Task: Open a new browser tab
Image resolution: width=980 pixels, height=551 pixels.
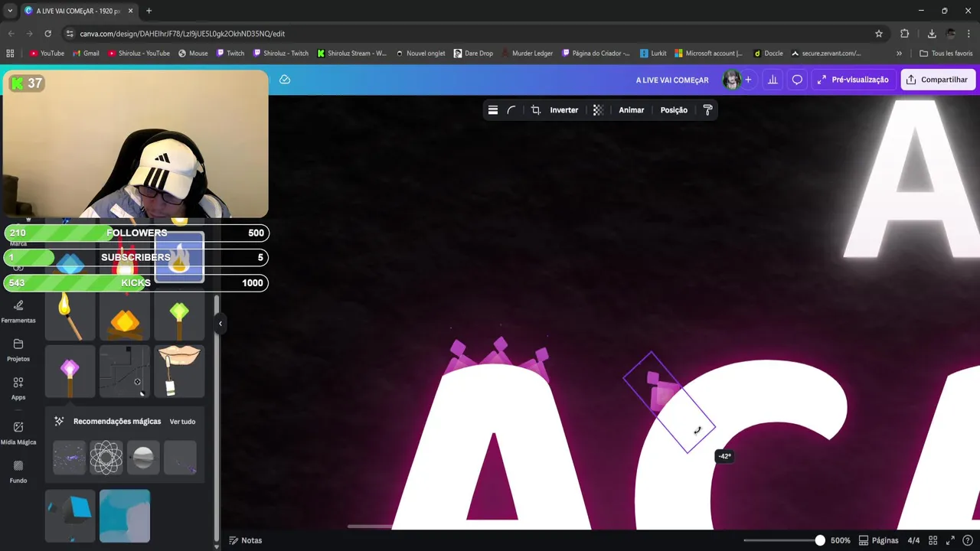Action: 149,11
